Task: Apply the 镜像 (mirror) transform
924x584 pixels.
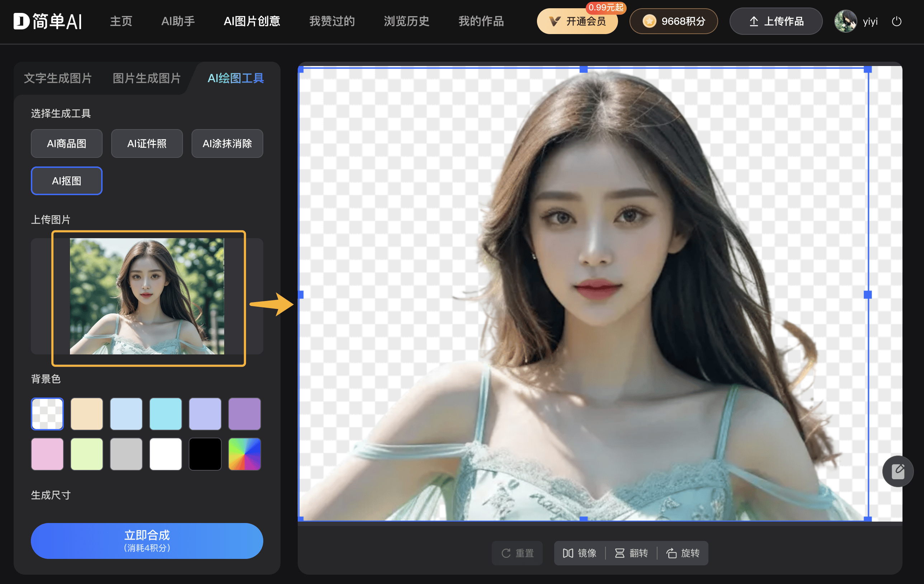Action: [x=580, y=553]
